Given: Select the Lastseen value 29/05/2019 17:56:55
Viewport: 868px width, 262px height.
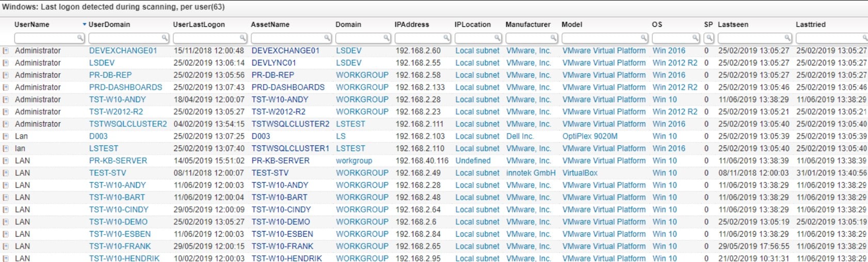Looking at the screenshot, I should 754,247.
